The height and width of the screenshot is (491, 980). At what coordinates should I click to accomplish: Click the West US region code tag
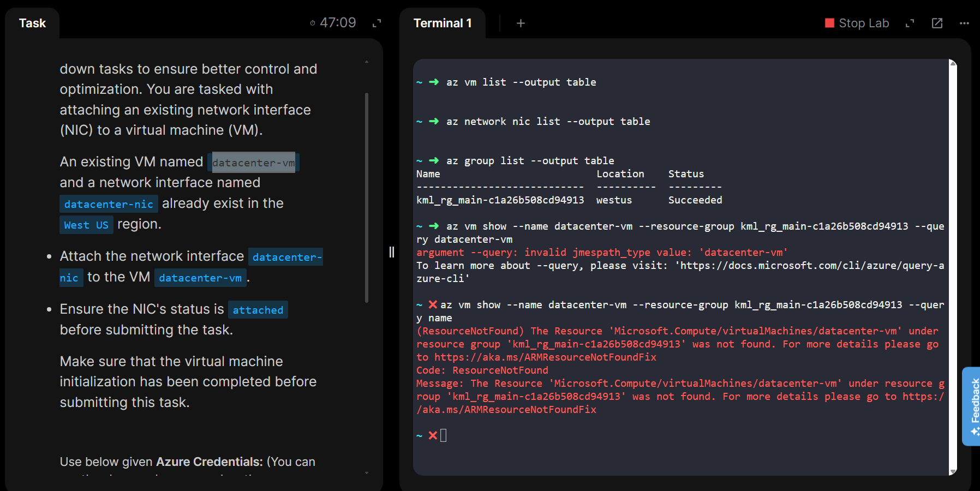tap(86, 225)
